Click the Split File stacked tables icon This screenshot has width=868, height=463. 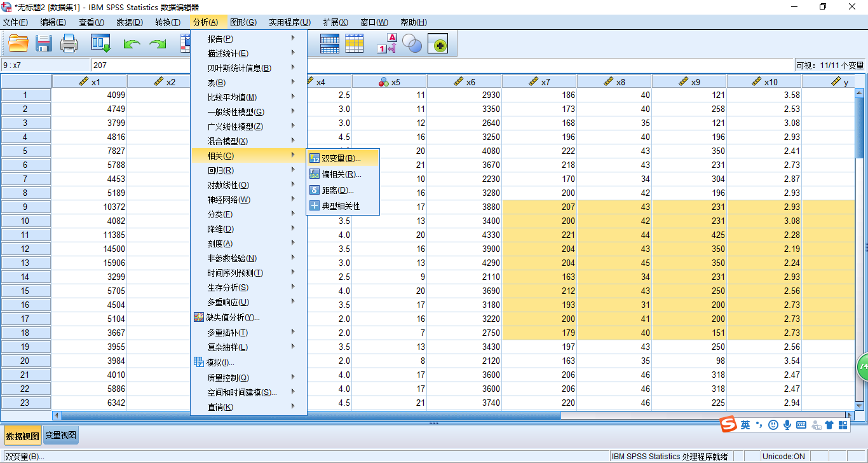(330, 43)
